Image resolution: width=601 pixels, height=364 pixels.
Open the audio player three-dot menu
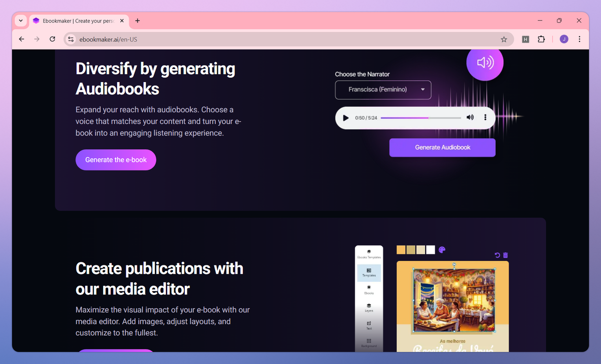coord(485,117)
